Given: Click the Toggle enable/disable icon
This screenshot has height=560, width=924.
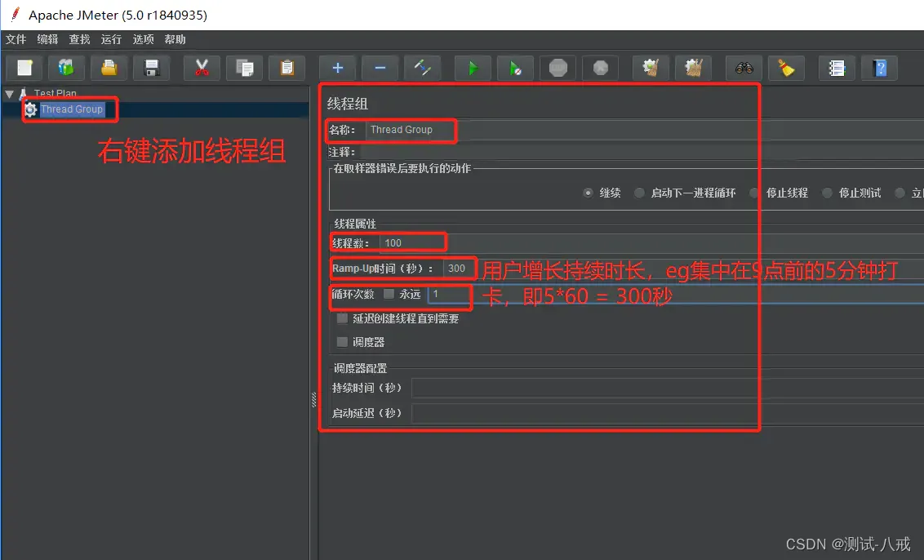Looking at the screenshot, I should tap(423, 69).
